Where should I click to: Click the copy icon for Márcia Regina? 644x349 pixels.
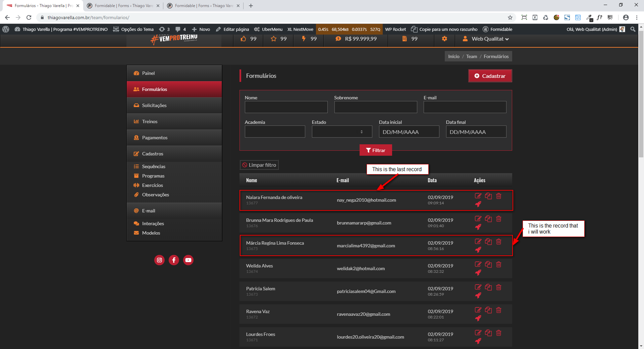[488, 242]
